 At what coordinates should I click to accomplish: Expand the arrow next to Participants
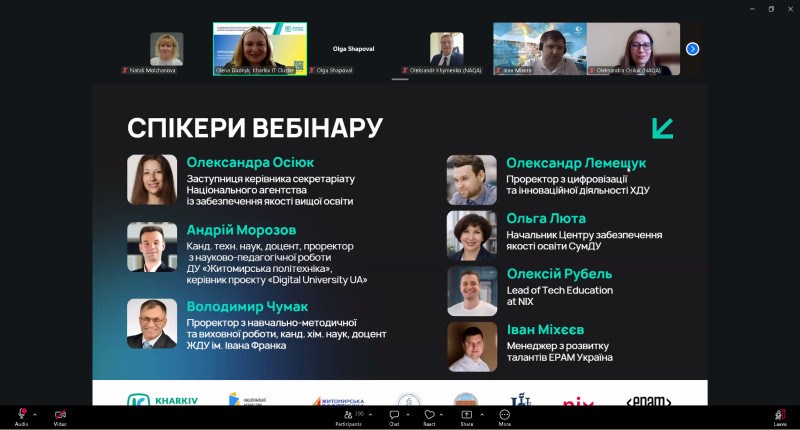370,414
